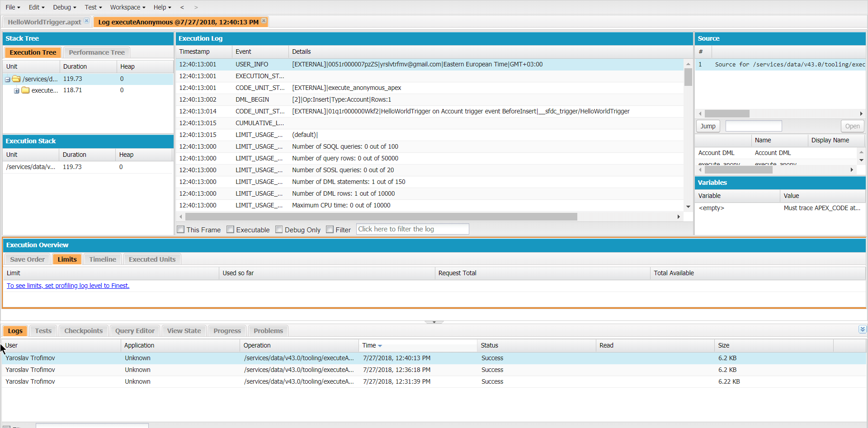Screen dimensions: 868x428
Task: Toggle the Debug Only checkbox
Action: [279, 230]
